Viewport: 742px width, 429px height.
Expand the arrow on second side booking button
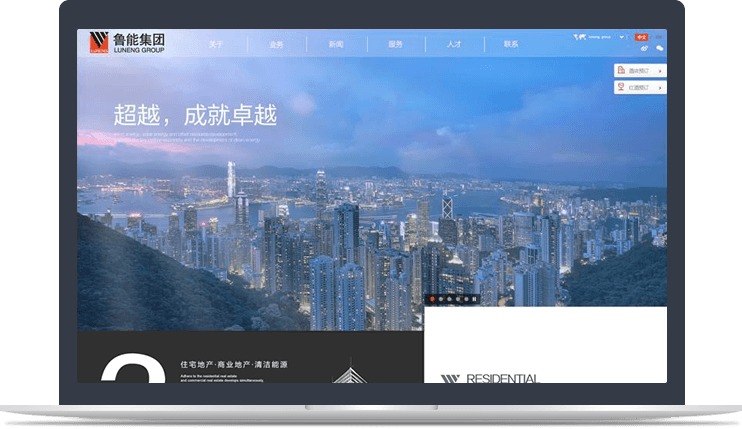tap(661, 87)
